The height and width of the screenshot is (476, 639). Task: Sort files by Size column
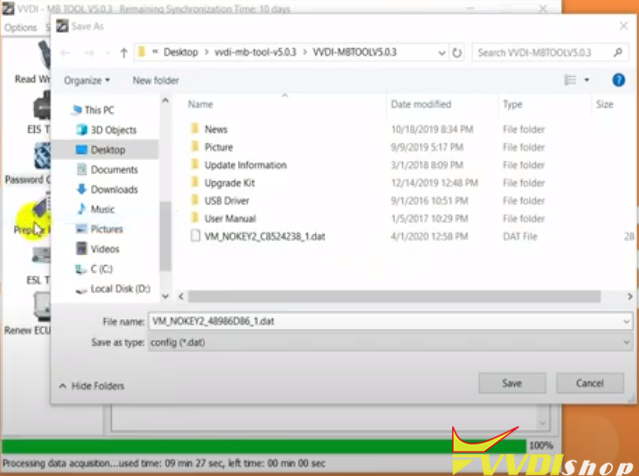[605, 104]
